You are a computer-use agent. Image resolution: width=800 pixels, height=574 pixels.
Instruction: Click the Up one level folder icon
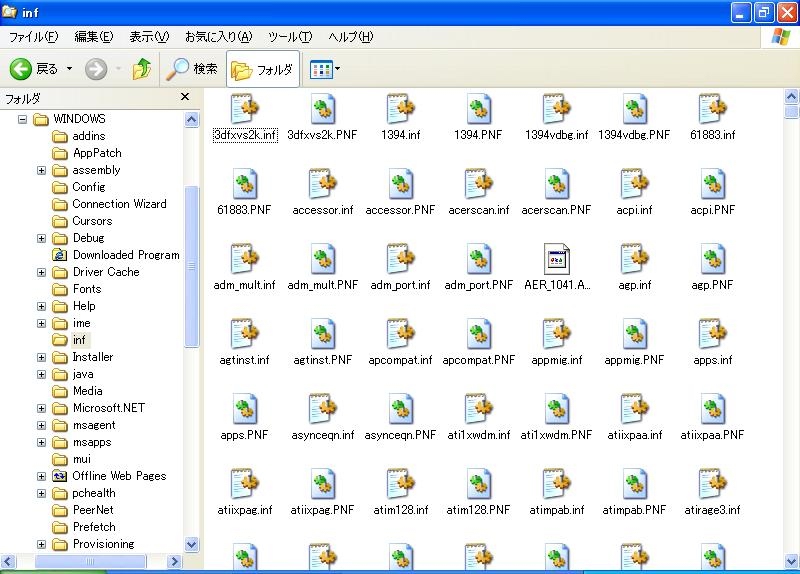(142, 69)
